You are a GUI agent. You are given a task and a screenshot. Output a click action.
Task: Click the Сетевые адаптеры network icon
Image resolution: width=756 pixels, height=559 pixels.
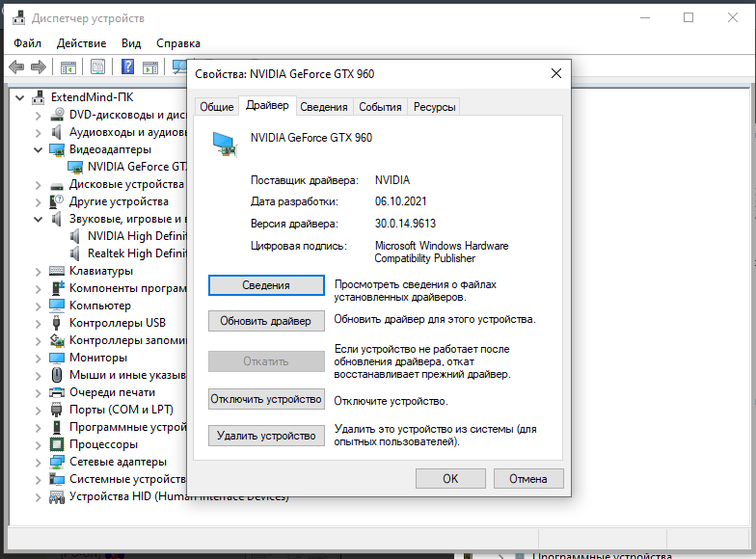(57, 462)
